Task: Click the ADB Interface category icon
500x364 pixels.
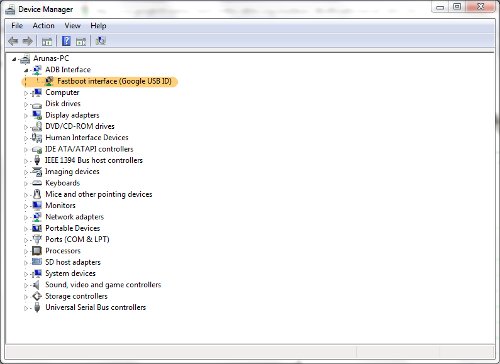Action: 37,70
